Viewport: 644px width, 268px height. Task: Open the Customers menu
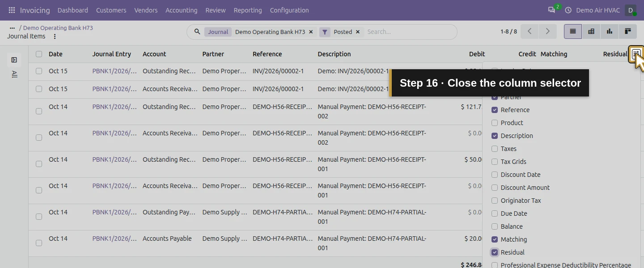pyautogui.click(x=111, y=10)
